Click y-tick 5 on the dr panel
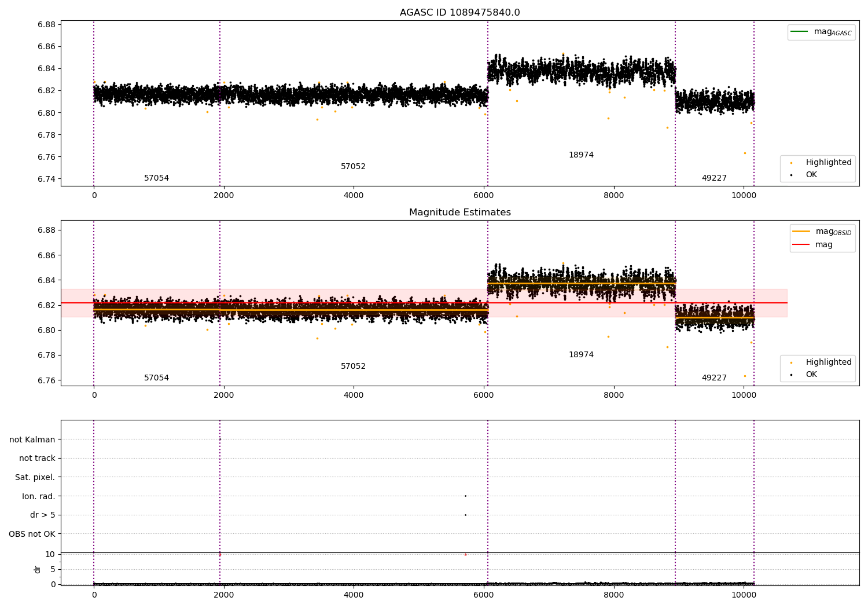Image resolution: width=868 pixels, height=608 pixels. coord(53,569)
